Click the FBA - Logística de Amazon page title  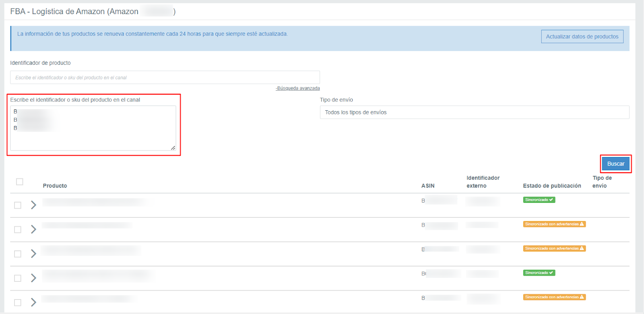93,11
